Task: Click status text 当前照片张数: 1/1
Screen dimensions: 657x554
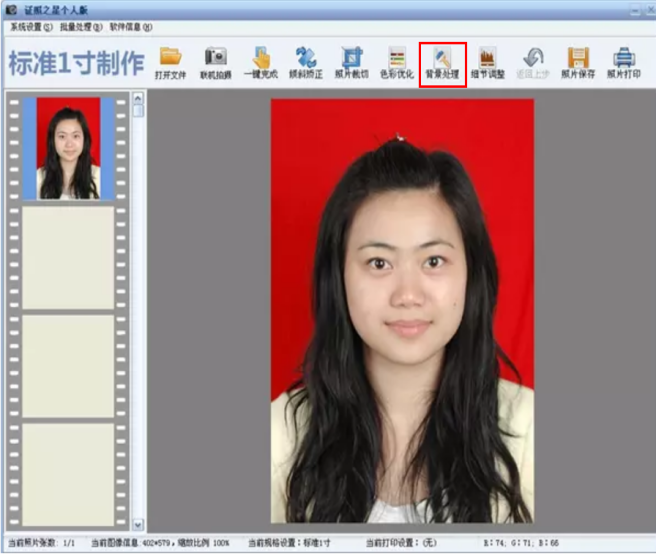Action: pyautogui.click(x=41, y=543)
